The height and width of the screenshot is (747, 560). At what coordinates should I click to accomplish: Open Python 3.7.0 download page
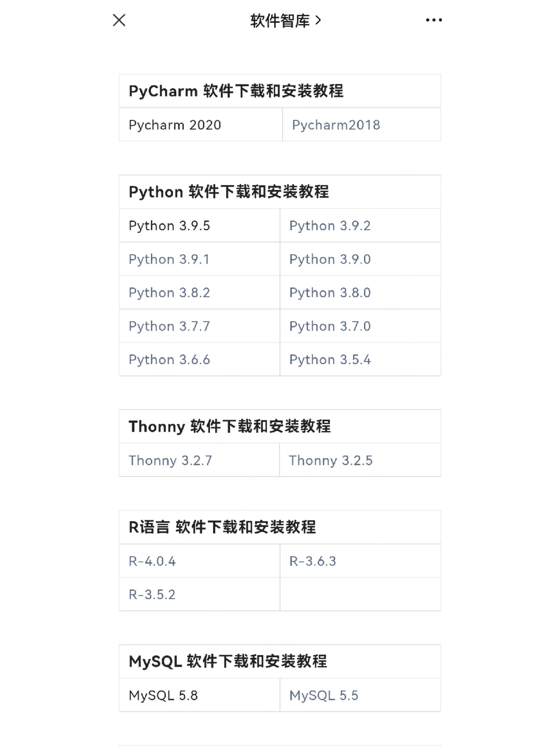pyautogui.click(x=330, y=326)
